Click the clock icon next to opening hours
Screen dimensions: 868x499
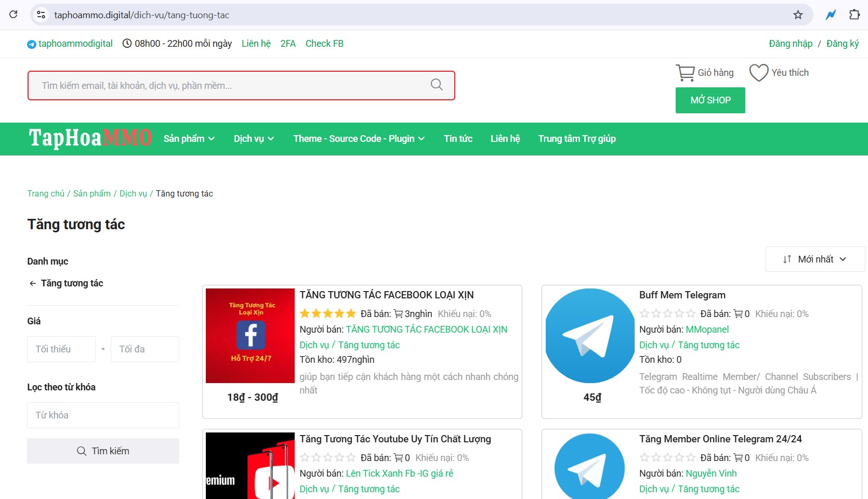pos(127,44)
